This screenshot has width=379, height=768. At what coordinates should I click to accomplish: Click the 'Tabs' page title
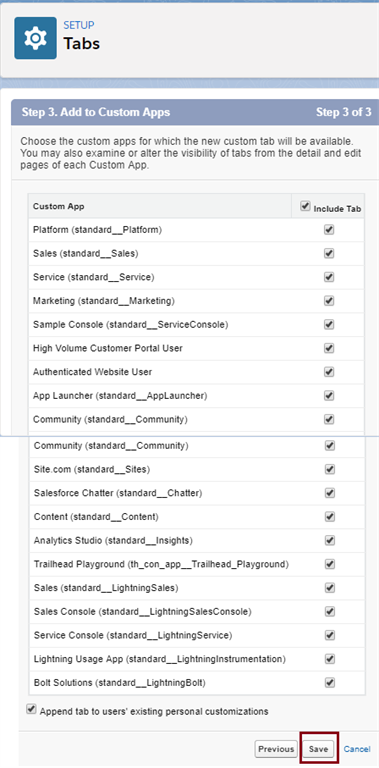[x=81, y=44]
